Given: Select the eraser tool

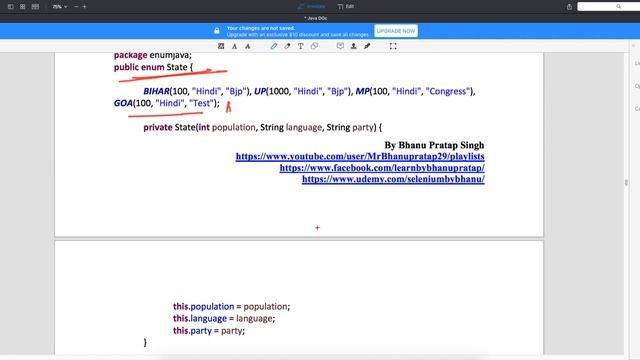Looking at the screenshot, I should click(287, 46).
